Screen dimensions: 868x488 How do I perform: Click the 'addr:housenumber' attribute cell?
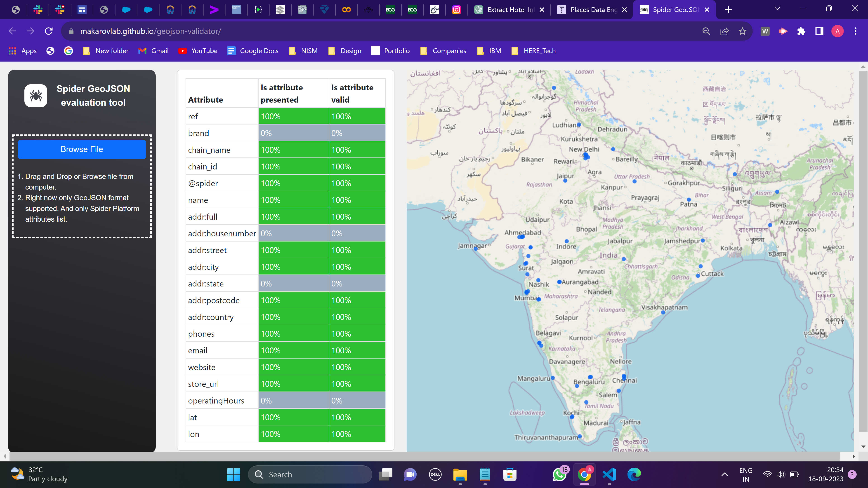222,233
